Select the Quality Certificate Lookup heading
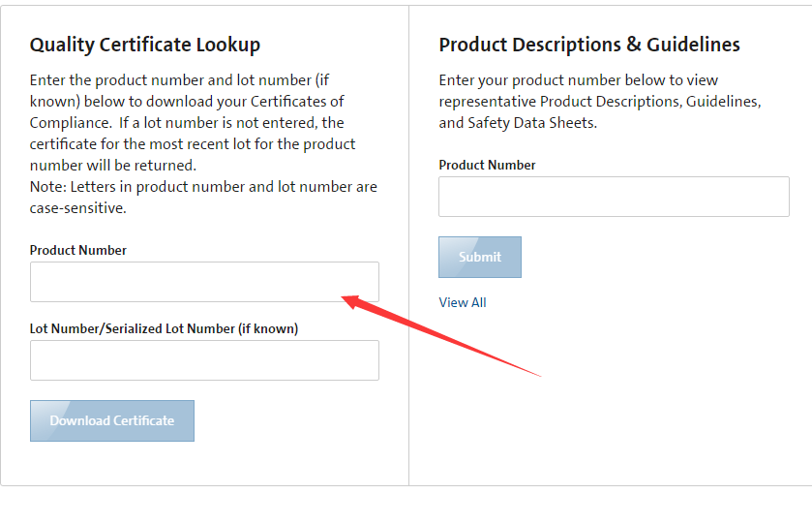 (x=145, y=46)
